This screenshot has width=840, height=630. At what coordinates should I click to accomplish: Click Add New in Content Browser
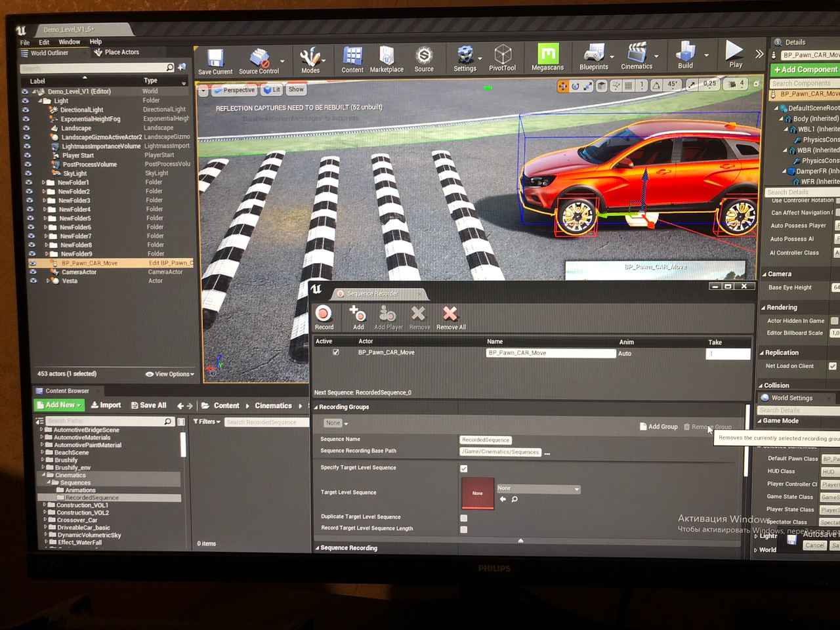pyautogui.click(x=58, y=405)
